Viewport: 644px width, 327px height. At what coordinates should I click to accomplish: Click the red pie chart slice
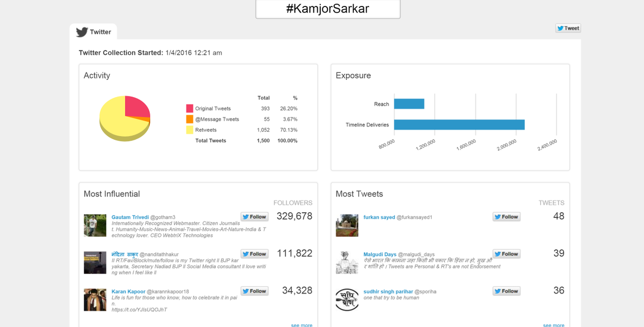coord(136,107)
